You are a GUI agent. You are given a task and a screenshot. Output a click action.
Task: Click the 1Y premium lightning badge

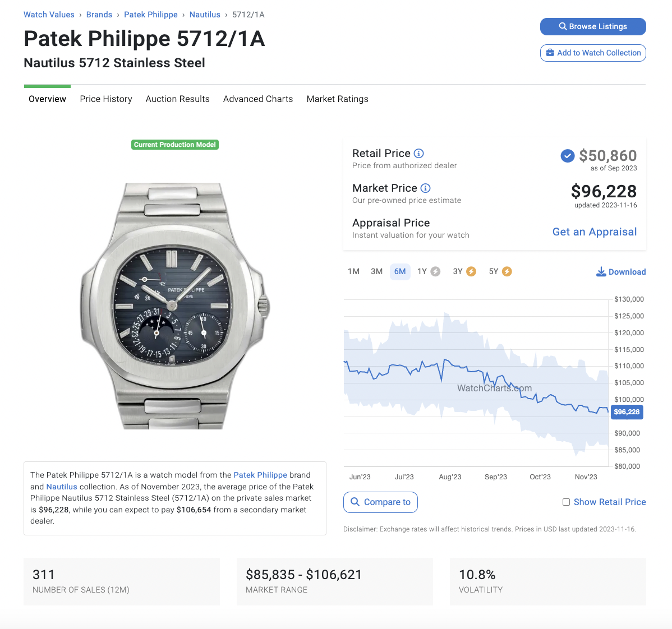pyautogui.click(x=435, y=271)
